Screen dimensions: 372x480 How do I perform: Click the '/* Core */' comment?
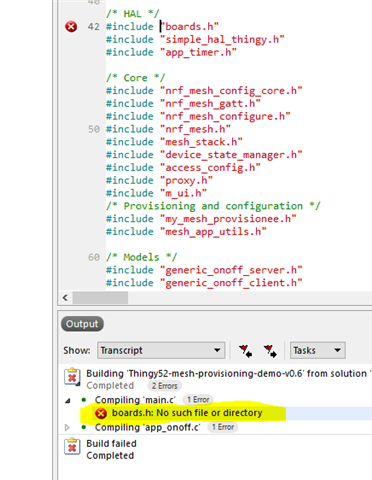point(136,78)
